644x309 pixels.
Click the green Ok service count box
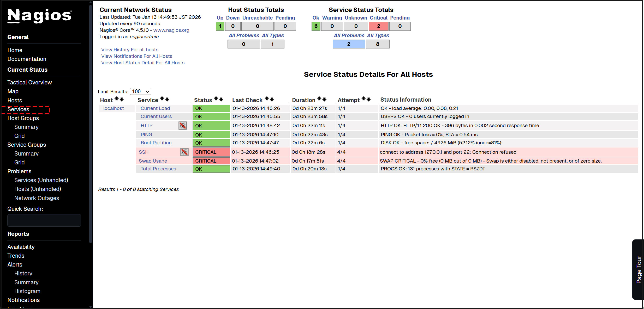(x=316, y=26)
